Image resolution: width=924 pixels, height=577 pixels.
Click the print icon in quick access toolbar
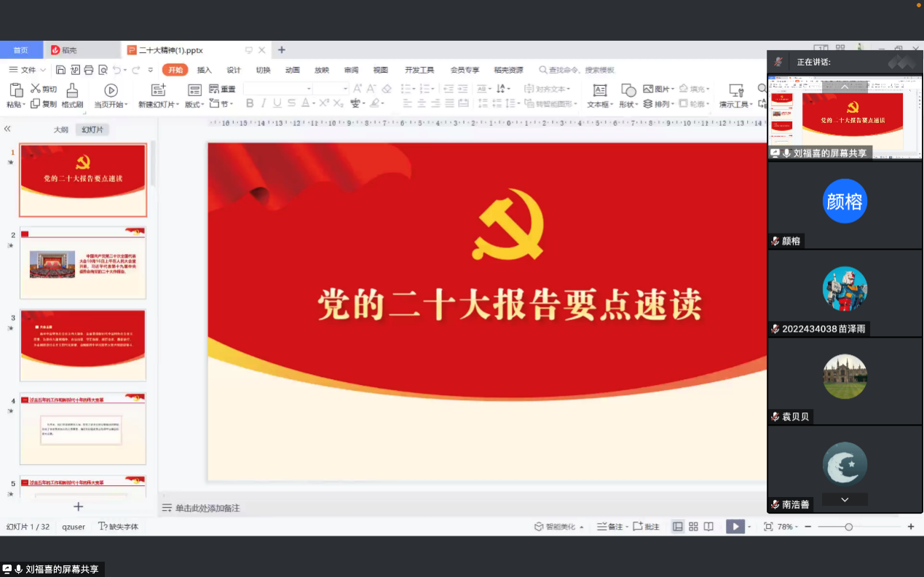(89, 70)
